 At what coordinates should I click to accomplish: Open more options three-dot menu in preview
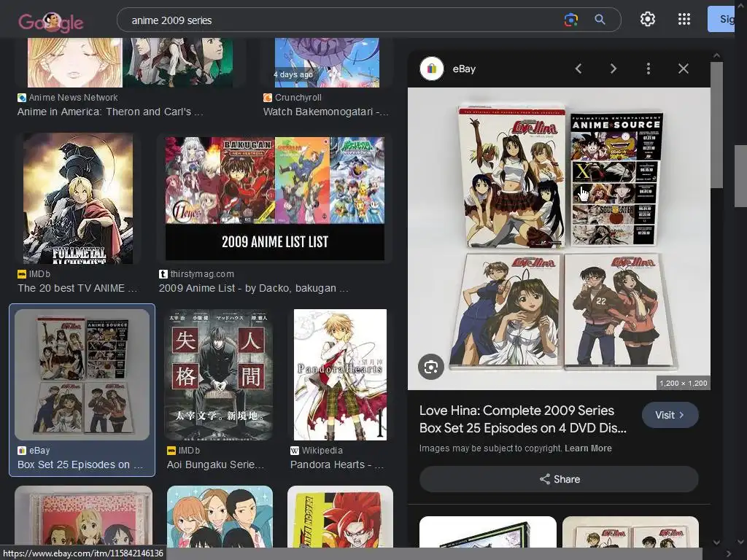[x=648, y=69]
